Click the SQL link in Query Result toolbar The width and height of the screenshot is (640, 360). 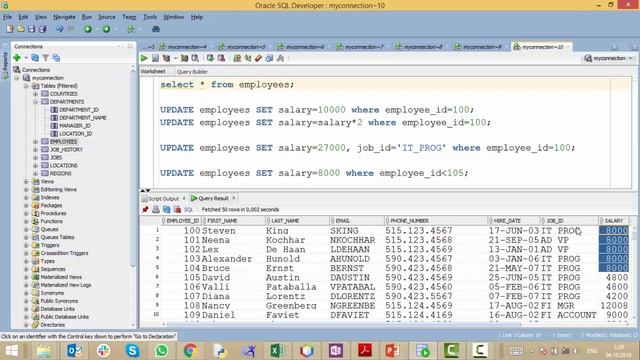pos(188,209)
